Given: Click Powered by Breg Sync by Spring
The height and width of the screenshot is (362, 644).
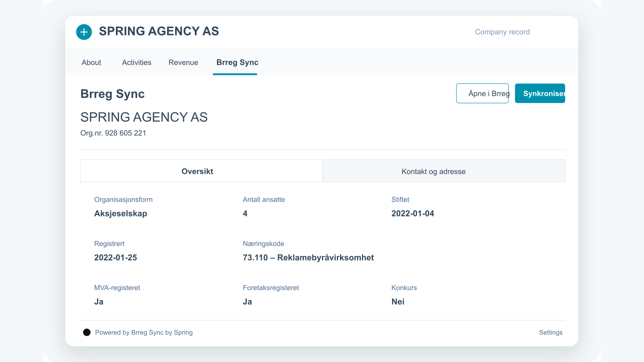Looking at the screenshot, I should point(144,332).
